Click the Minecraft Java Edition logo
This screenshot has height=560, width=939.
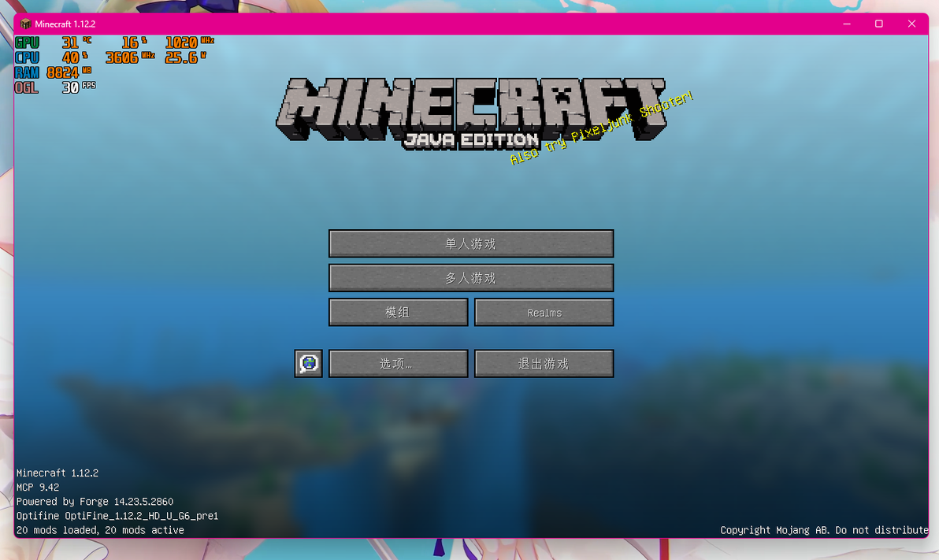(x=471, y=113)
